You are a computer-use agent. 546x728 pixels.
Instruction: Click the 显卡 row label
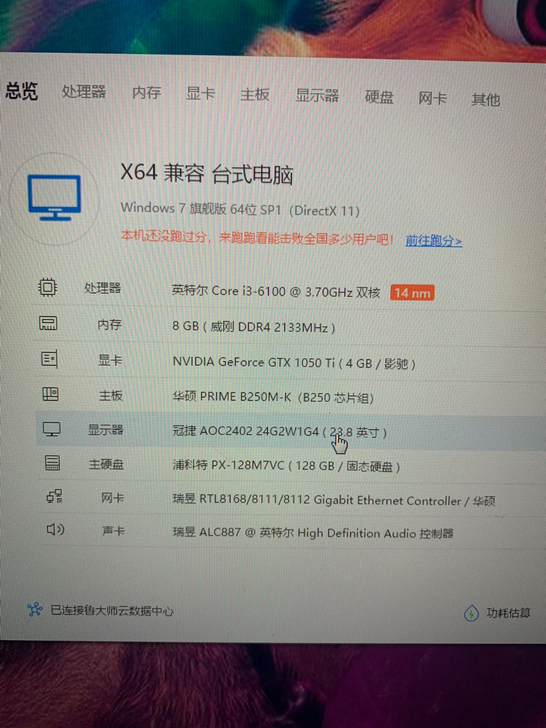110,360
